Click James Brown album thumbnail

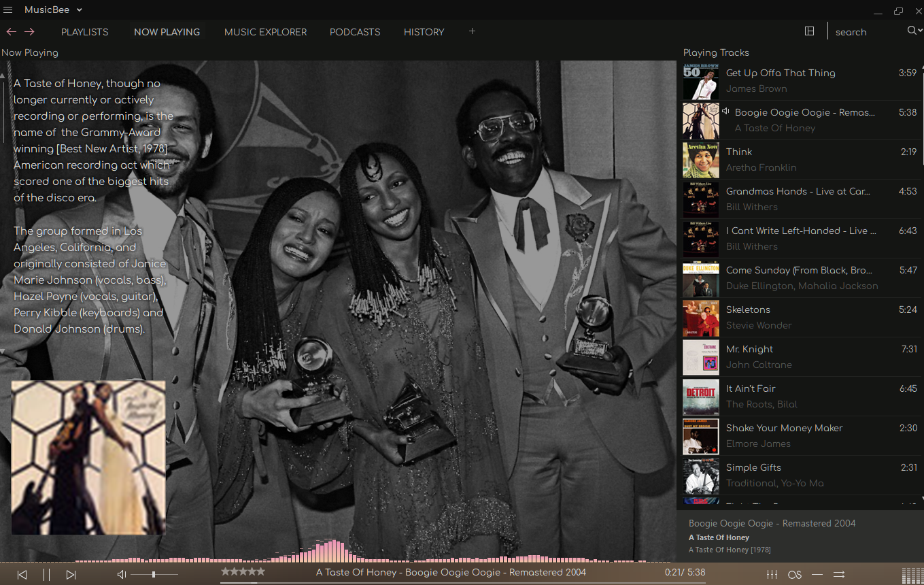point(700,82)
